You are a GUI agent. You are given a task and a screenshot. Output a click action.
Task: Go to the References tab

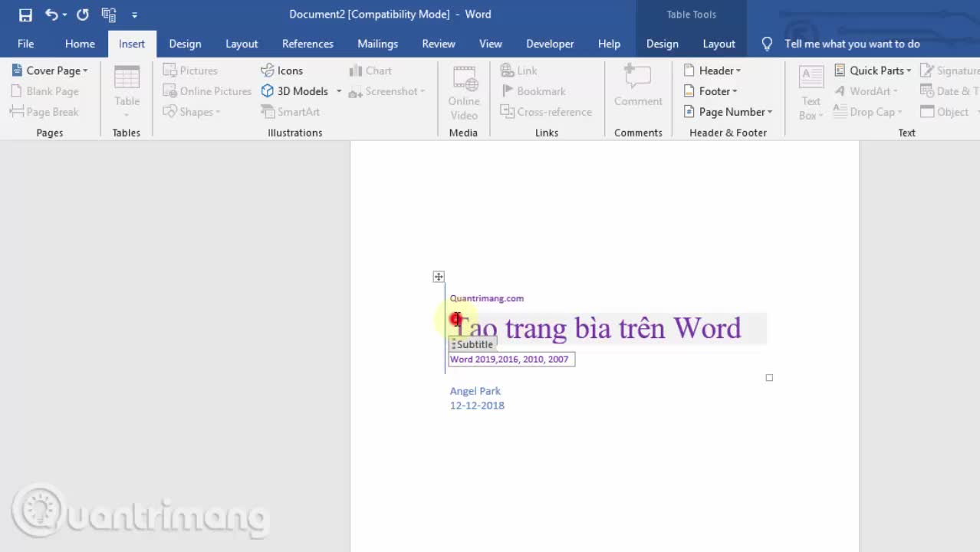(x=307, y=44)
